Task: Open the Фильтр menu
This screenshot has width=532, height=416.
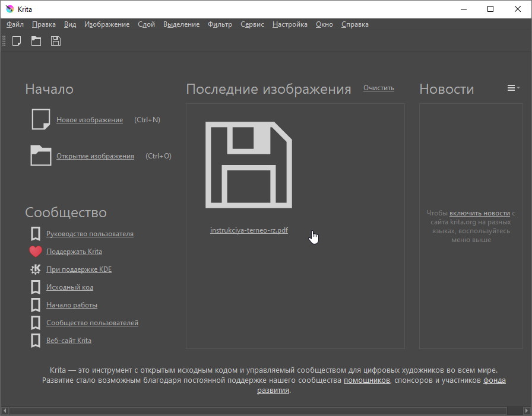Action: coord(220,24)
